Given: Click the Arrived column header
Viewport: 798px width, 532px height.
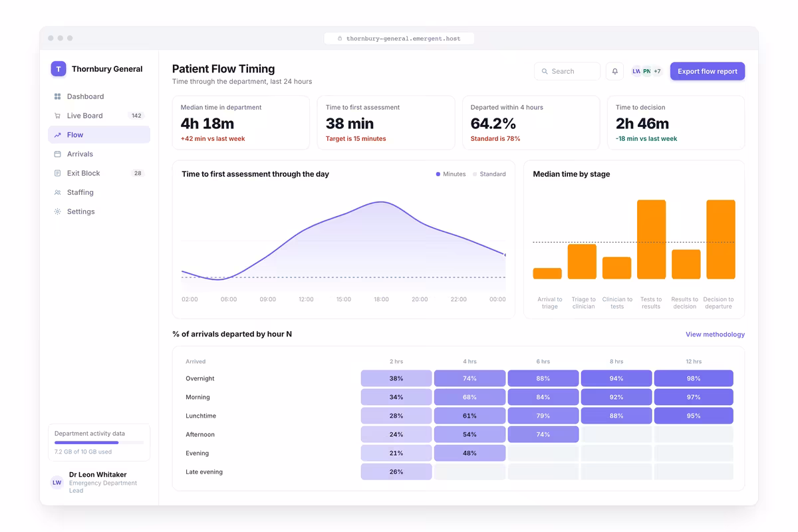Looking at the screenshot, I should (x=196, y=362).
